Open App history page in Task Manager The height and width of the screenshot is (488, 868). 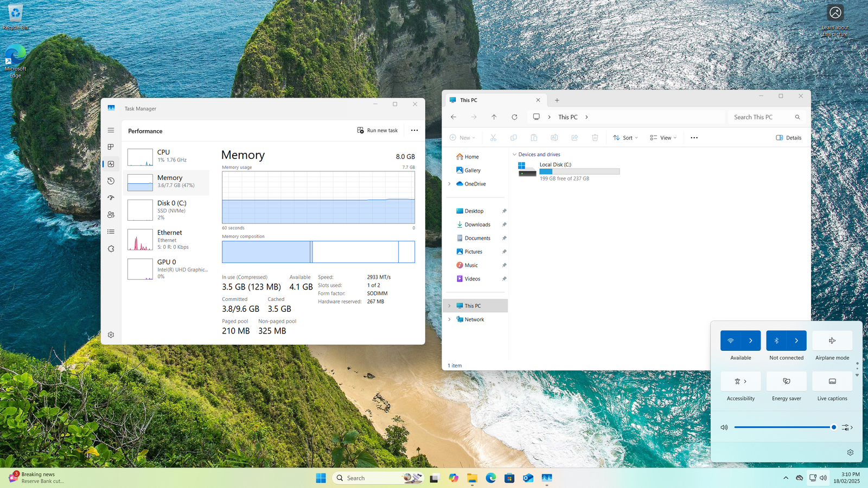click(111, 181)
